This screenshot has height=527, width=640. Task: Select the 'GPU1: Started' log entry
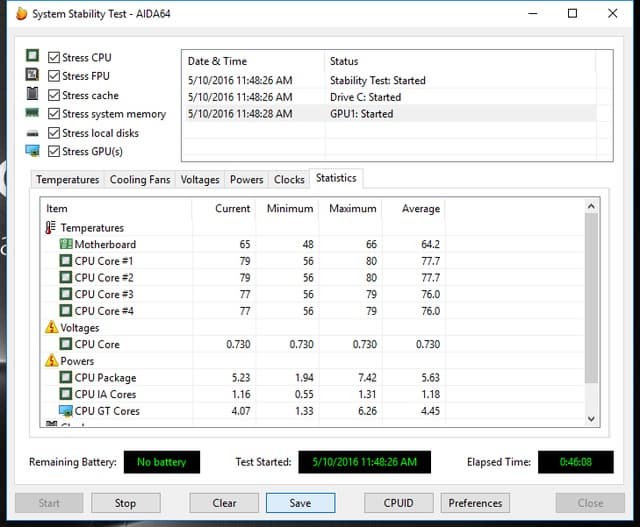point(390,113)
